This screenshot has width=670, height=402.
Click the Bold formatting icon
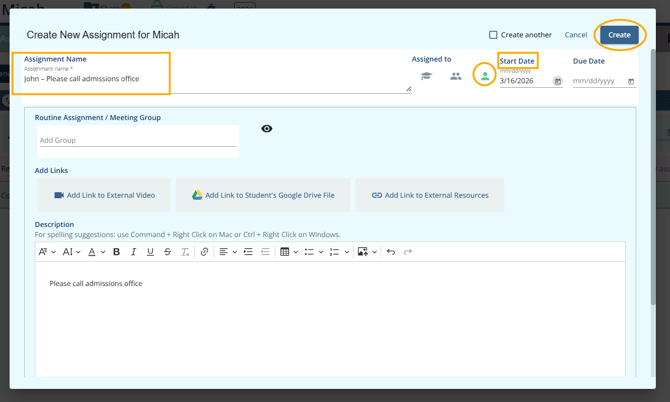pos(116,252)
